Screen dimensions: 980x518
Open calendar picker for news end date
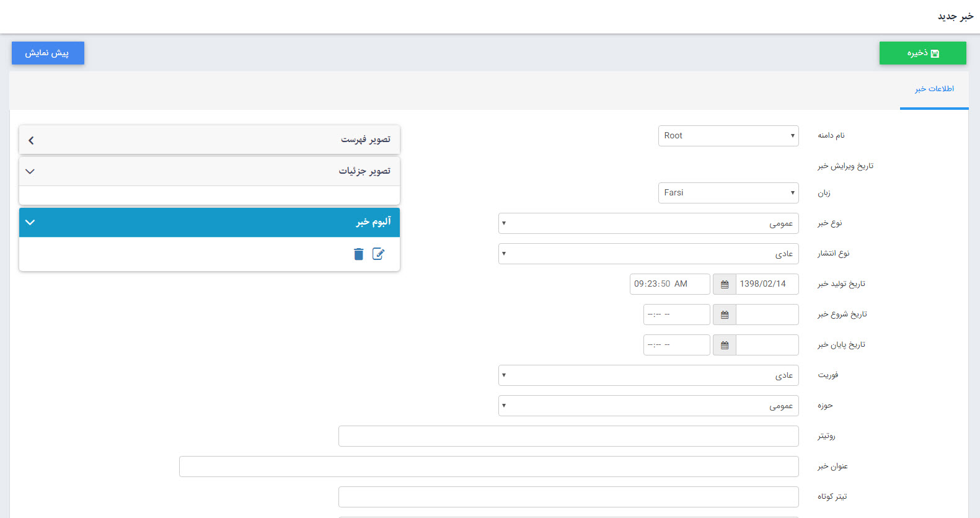(x=724, y=345)
